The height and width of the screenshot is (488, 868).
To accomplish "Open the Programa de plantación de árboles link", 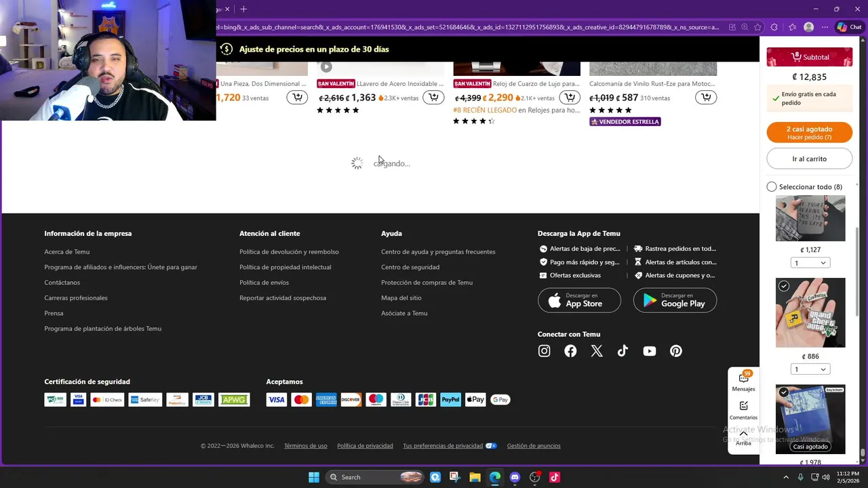I will point(102,329).
